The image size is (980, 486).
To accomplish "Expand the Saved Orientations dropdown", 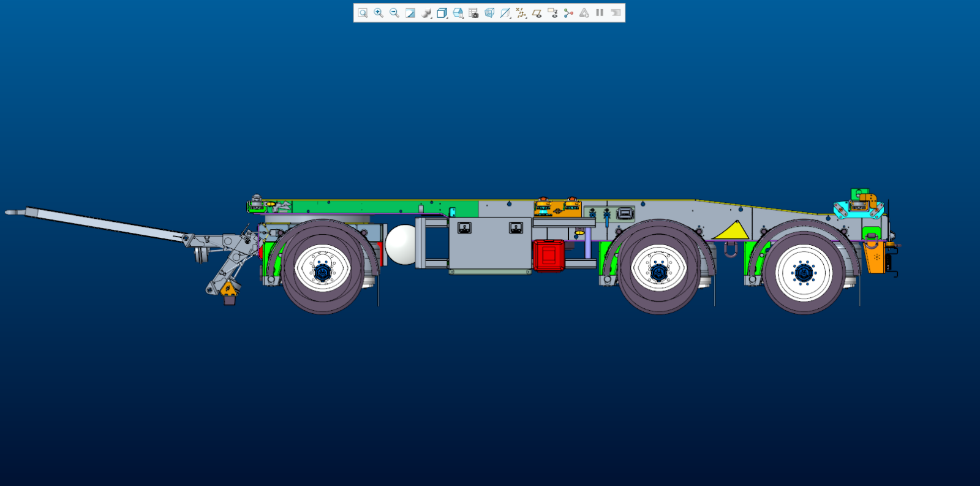I will tap(458, 13).
